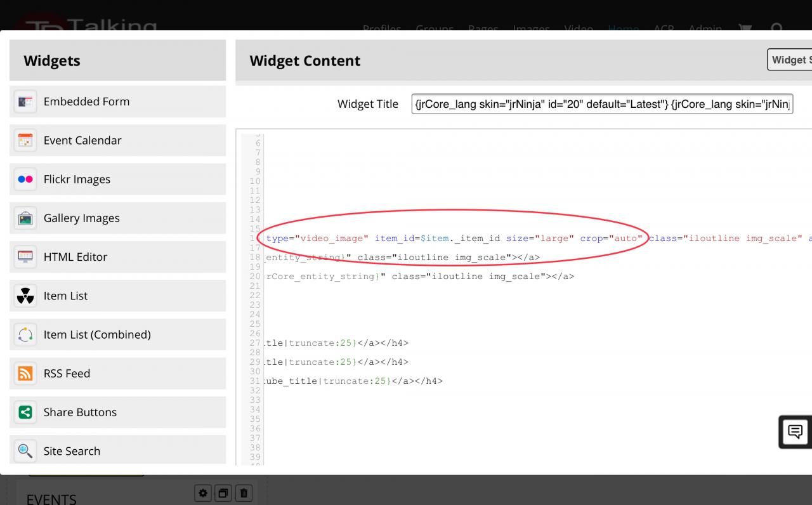Go to Home in the site navigation

pos(624,29)
